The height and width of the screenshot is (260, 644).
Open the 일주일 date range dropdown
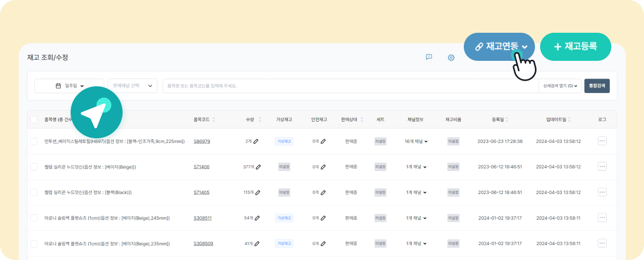point(69,86)
